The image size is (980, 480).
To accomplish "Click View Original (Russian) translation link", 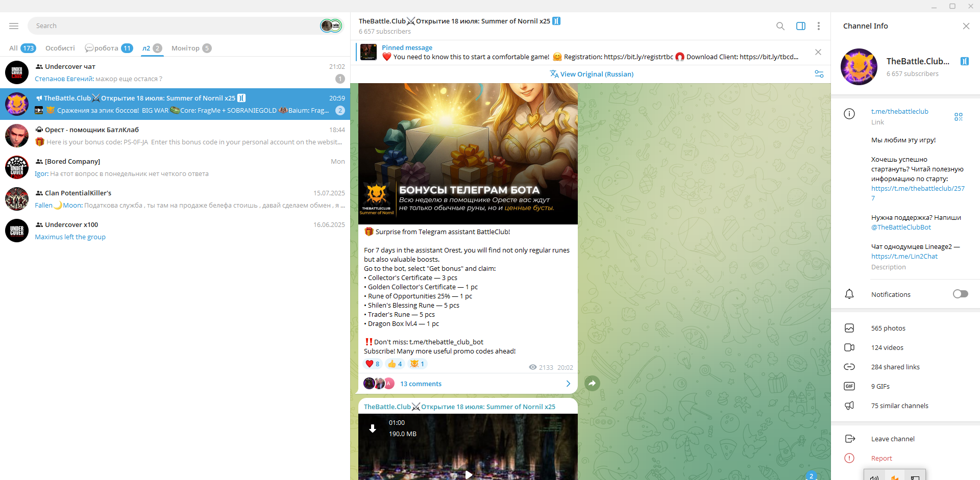I will [x=592, y=74].
